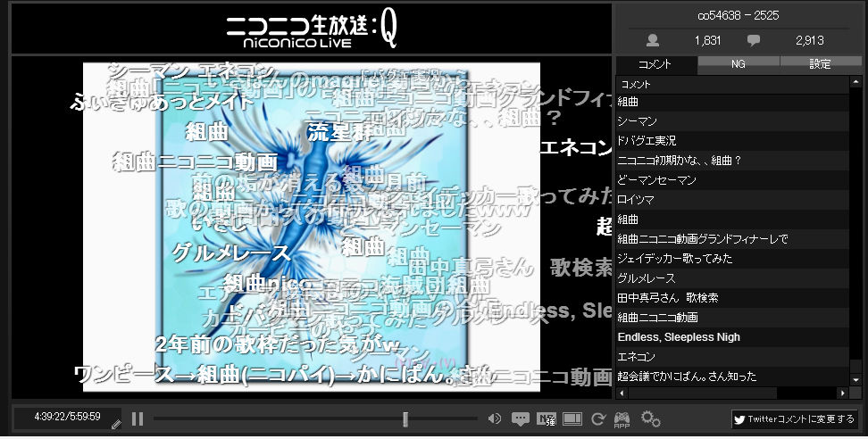Open the NG filter strength icon

(x=546, y=419)
